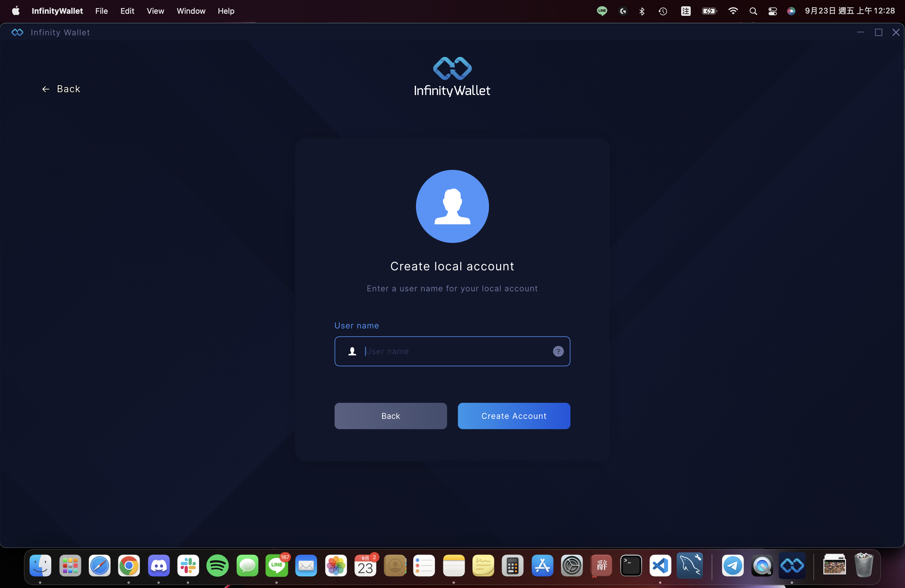The image size is (905, 588).
Task: Open the Window menu
Action: pyautogui.click(x=191, y=11)
